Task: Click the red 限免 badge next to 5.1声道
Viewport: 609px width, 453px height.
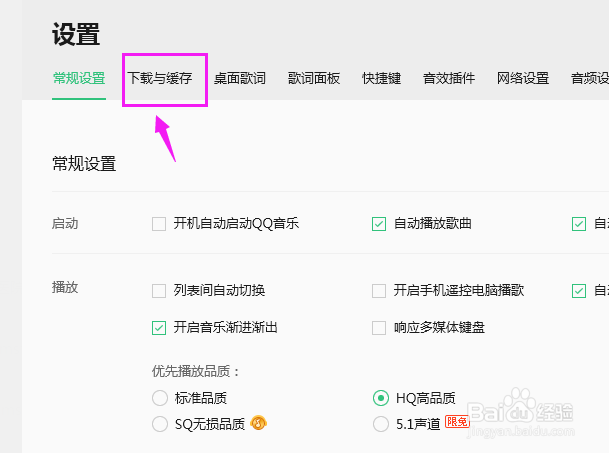Action: point(457,422)
